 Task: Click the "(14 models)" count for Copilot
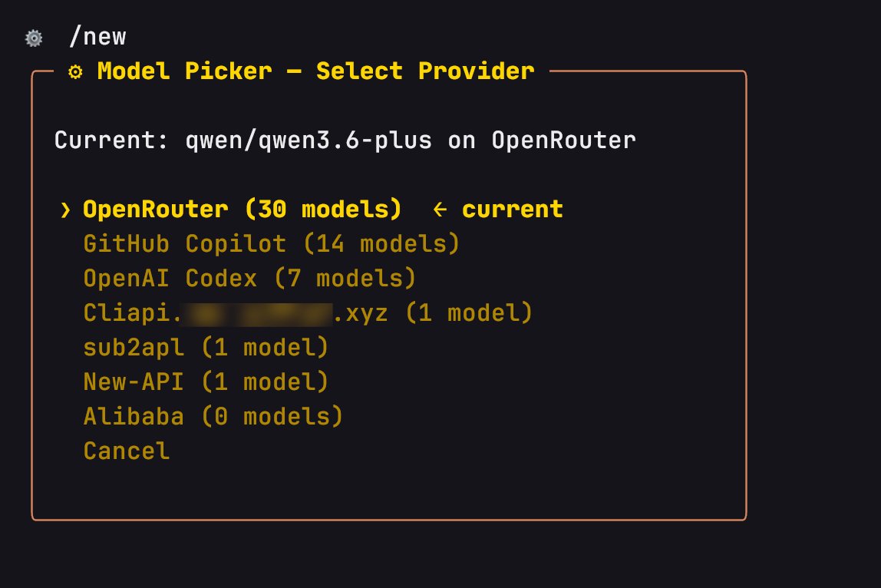(381, 244)
